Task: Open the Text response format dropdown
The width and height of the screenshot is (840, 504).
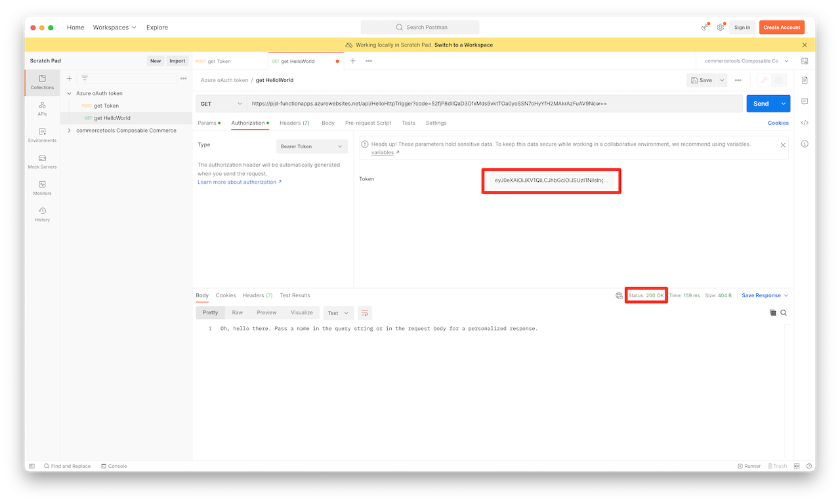Action: (x=339, y=313)
